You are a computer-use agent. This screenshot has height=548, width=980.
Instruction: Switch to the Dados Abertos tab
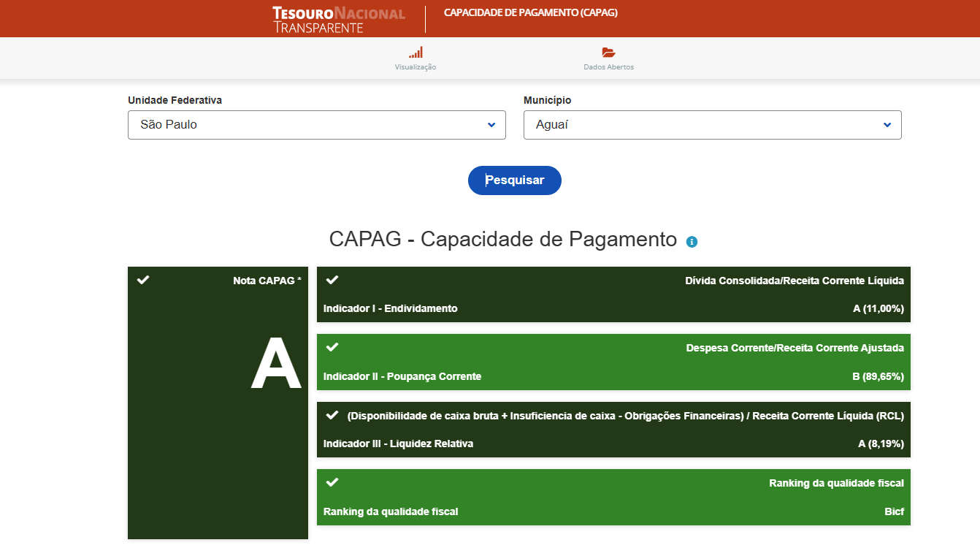(608, 66)
